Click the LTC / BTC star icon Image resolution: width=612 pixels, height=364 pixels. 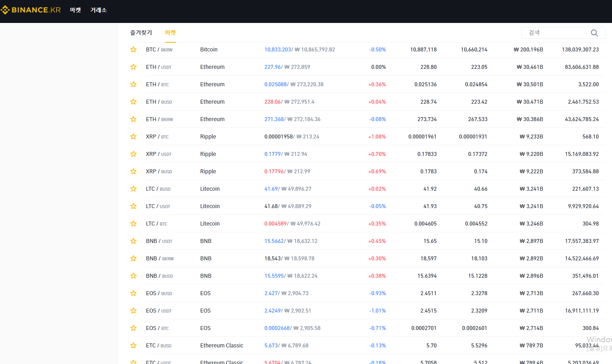click(133, 224)
